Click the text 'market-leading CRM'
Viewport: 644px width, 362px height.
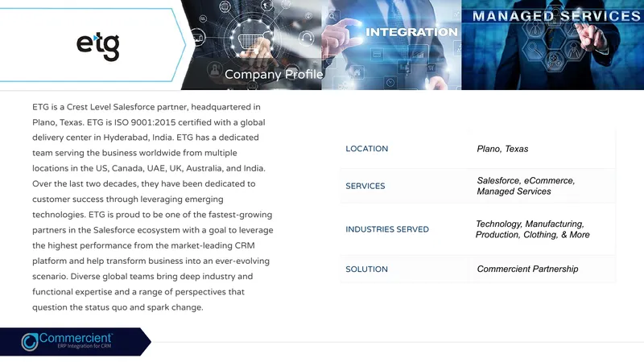pos(213,245)
